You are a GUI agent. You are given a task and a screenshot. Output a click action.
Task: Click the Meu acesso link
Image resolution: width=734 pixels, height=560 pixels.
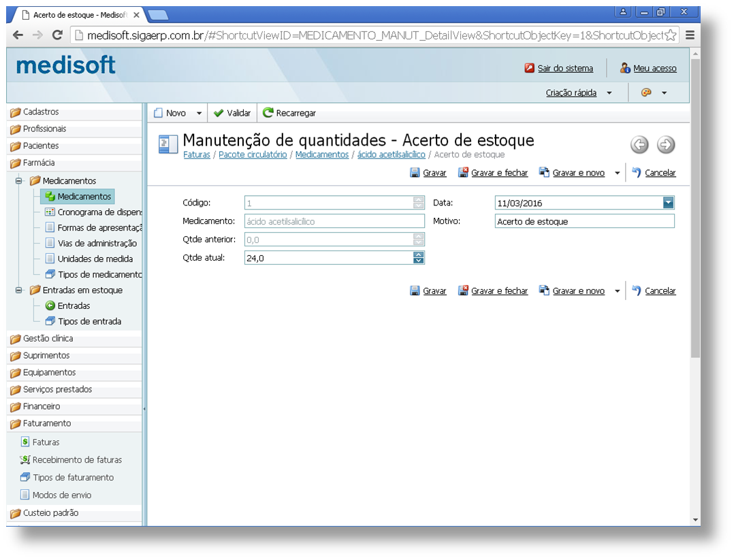point(655,68)
